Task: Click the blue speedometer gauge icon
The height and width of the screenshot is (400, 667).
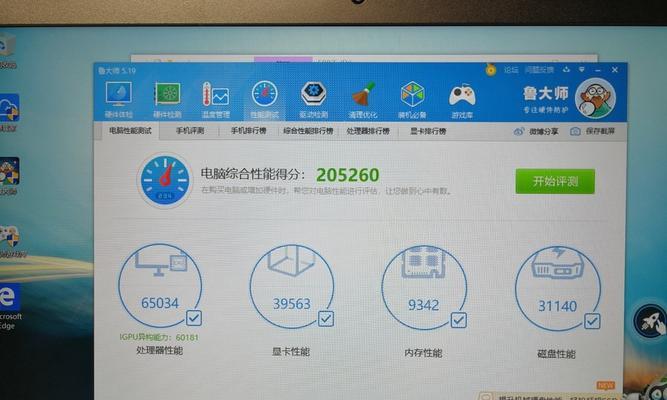Action: coord(165,180)
